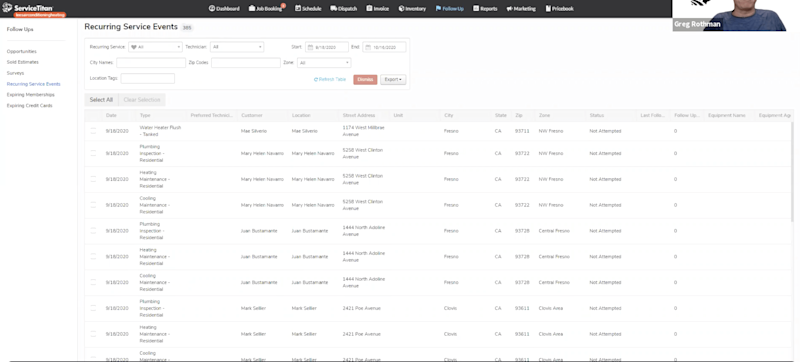800x362 pixels.
Task: Click the Job Booking notification badge
Action: pyautogui.click(x=283, y=6)
